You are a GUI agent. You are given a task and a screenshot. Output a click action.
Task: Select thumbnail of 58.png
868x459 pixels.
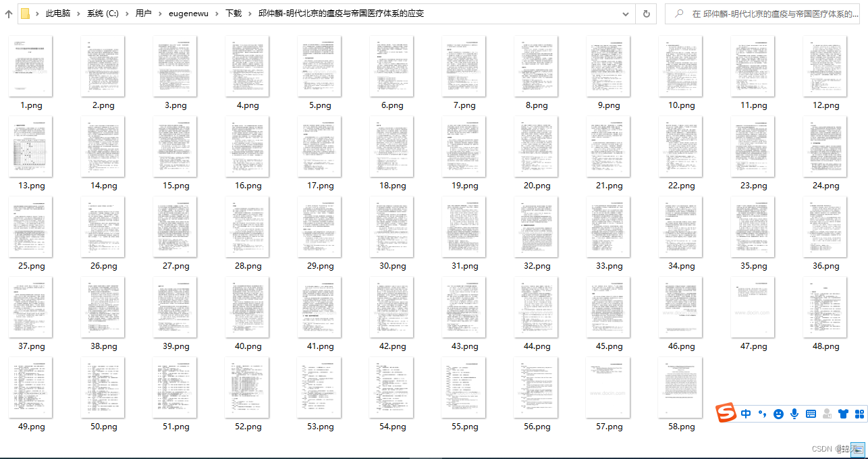(681, 387)
